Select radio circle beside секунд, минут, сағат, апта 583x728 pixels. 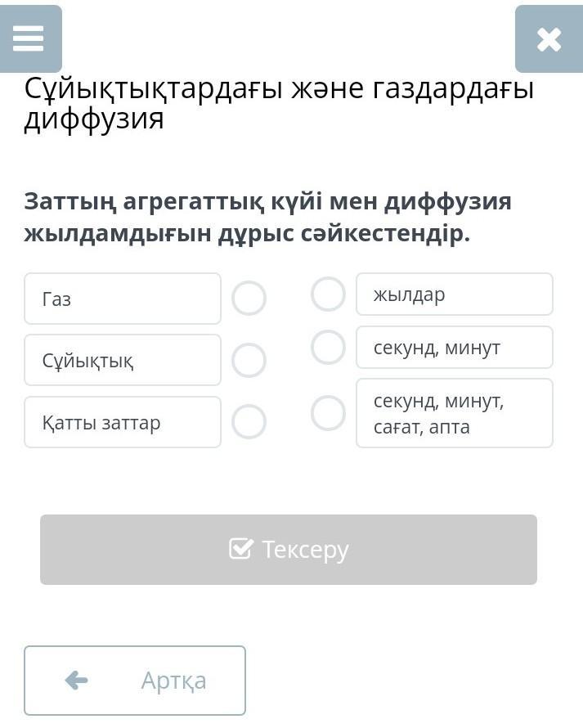[x=328, y=413]
